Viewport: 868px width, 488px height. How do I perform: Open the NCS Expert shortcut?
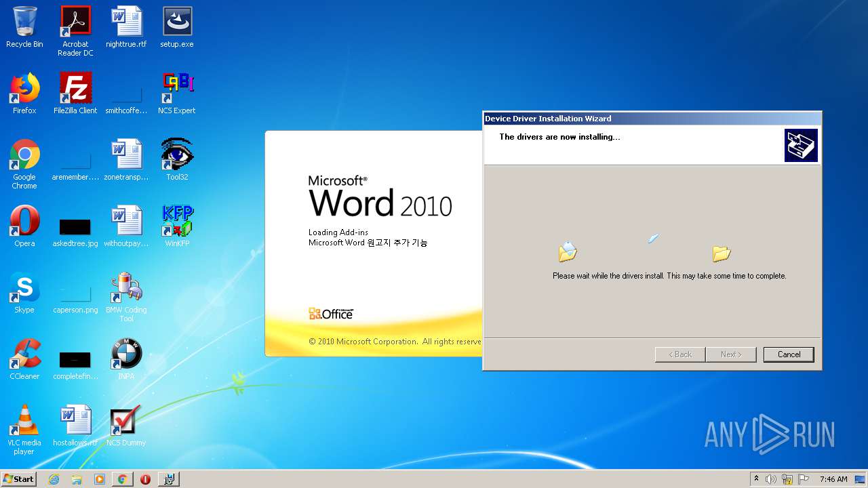tap(177, 94)
